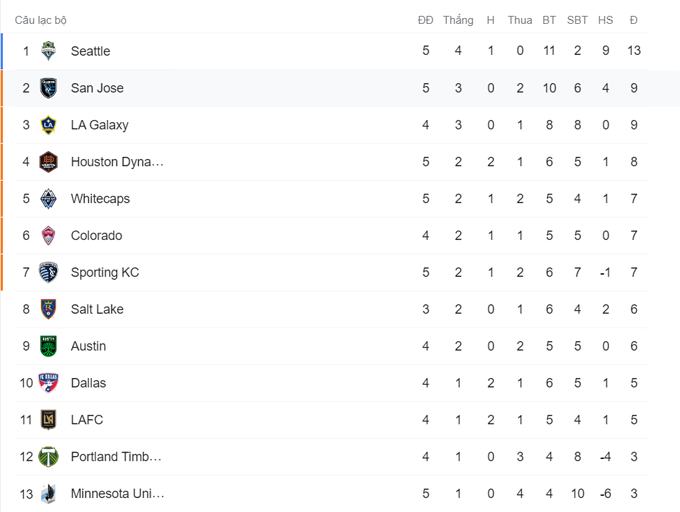Click the Câu lạc bộ column header
This screenshot has height=512, width=680.
point(41,20)
